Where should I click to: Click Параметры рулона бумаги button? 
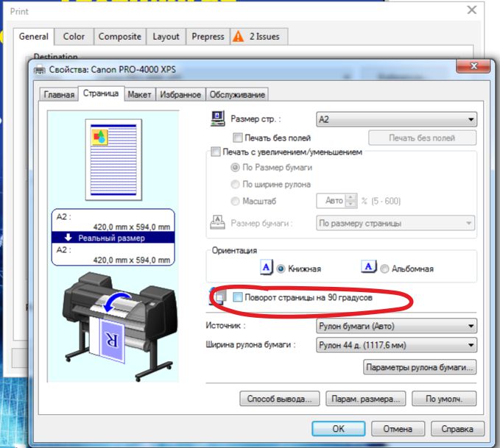pyautogui.click(x=420, y=367)
